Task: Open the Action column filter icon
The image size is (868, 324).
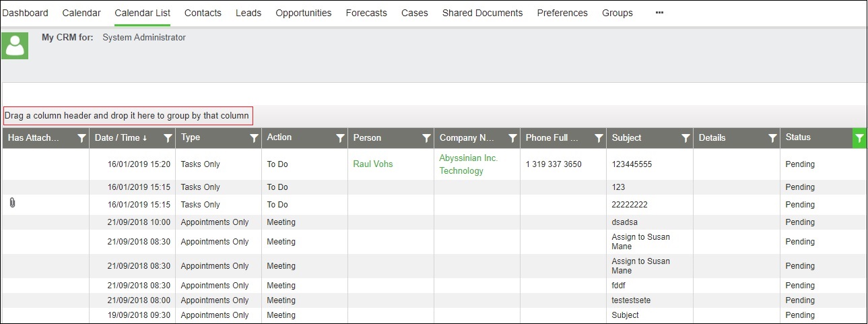Action: [x=340, y=138]
